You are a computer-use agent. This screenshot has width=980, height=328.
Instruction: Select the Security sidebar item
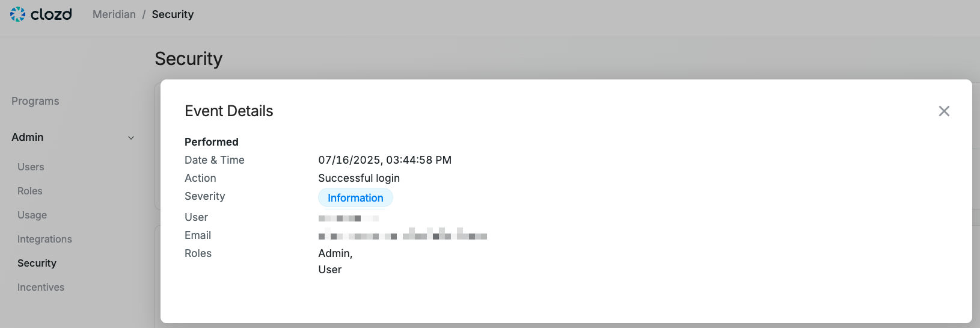click(x=37, y=263)
